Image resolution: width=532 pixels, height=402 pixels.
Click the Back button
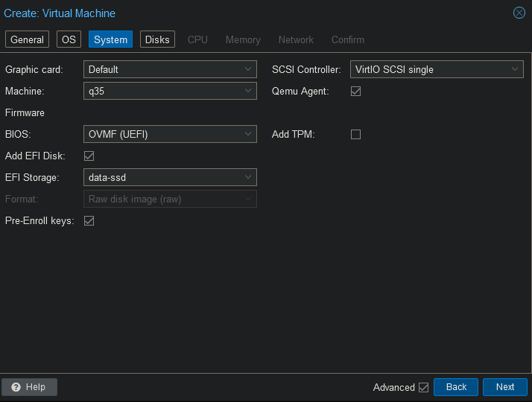pos(456,387)
